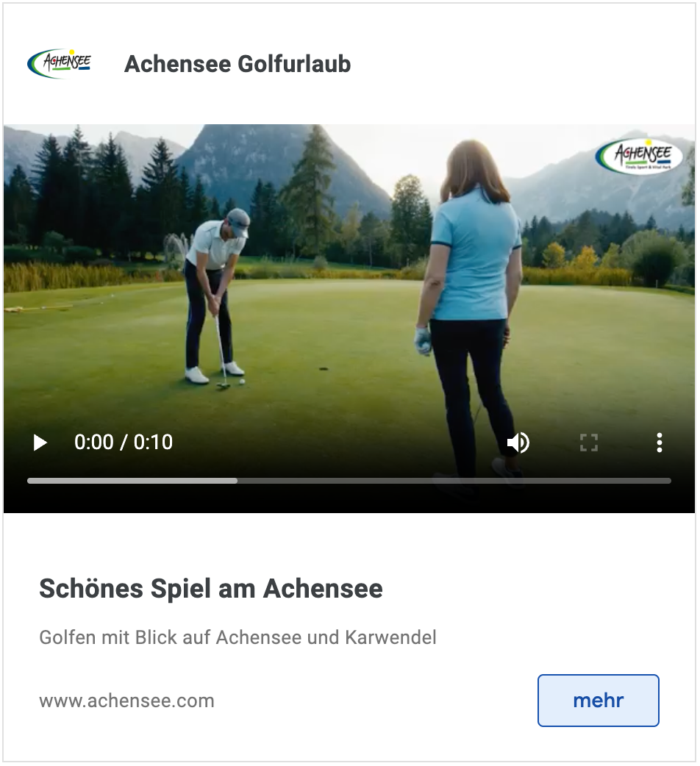Viewport: 700px width, 766px height.
Task: Click the Achensee watermark logo in video corner
Action: (639, 157)
